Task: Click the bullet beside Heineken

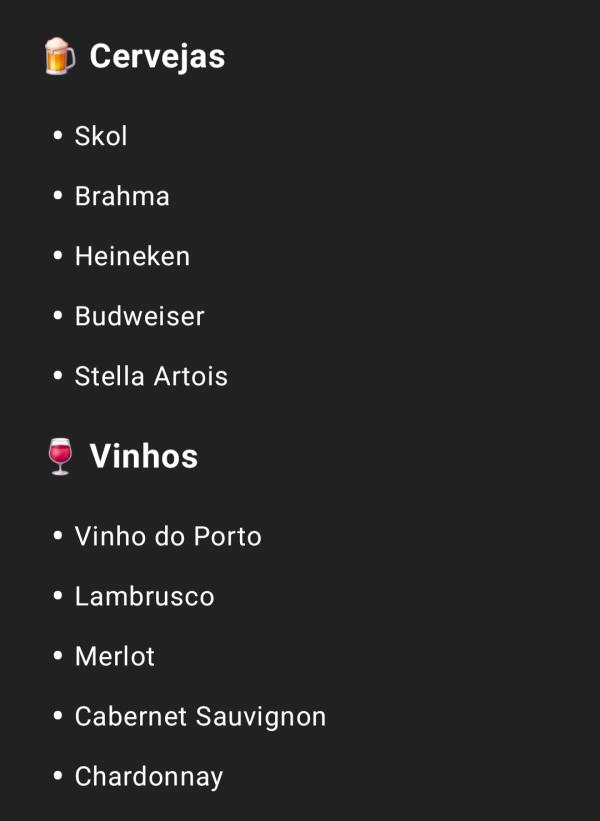Action: pyautogui.click(x=58, y=256)
